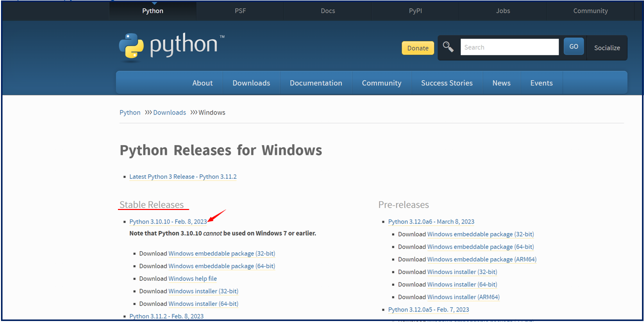Viewport: 644px width, 322px height.
Task: Download 3.12.0a6 Windows embeddable package (32-bit)
Action: coord(481,235)
